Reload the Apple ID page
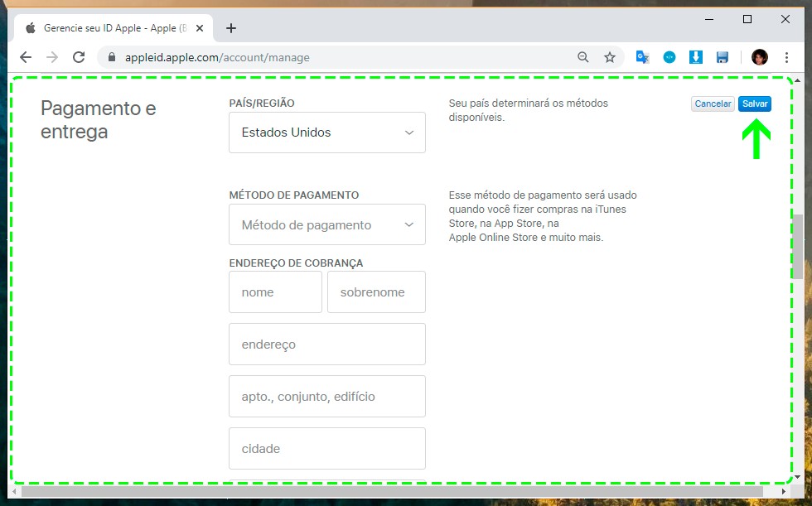The image size is (812, 506). coord(79,57)
